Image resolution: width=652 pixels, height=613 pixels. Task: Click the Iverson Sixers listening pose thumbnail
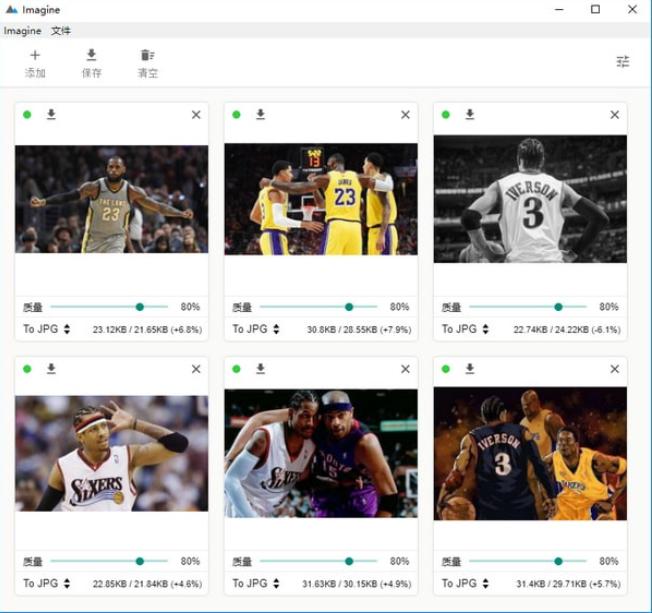point(112,453)
